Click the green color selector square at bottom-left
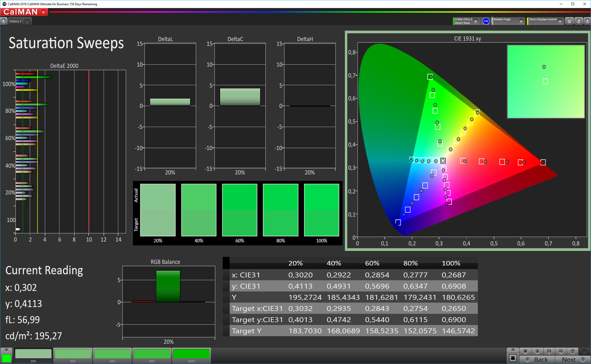This screenshot has height=364, width=591. click(x=6, y=358)
